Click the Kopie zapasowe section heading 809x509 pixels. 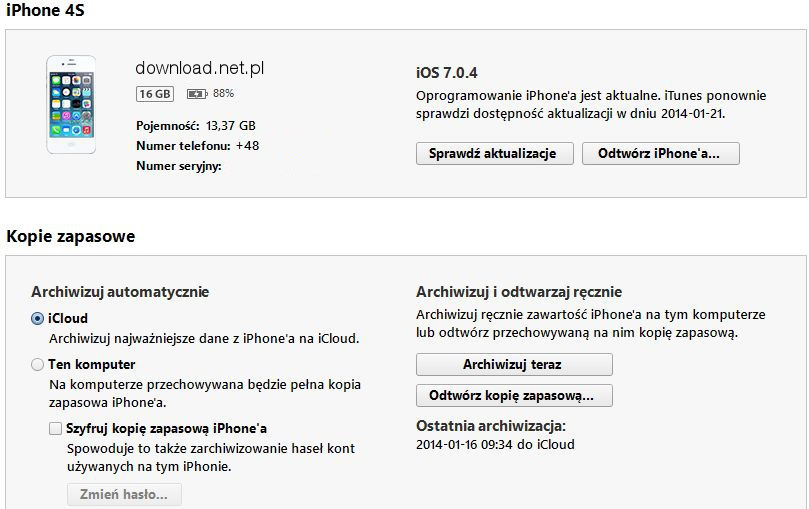pos(71,236)
